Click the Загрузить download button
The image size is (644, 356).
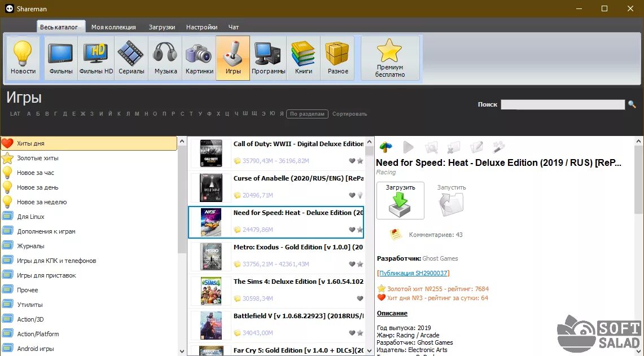coord(400,201)
